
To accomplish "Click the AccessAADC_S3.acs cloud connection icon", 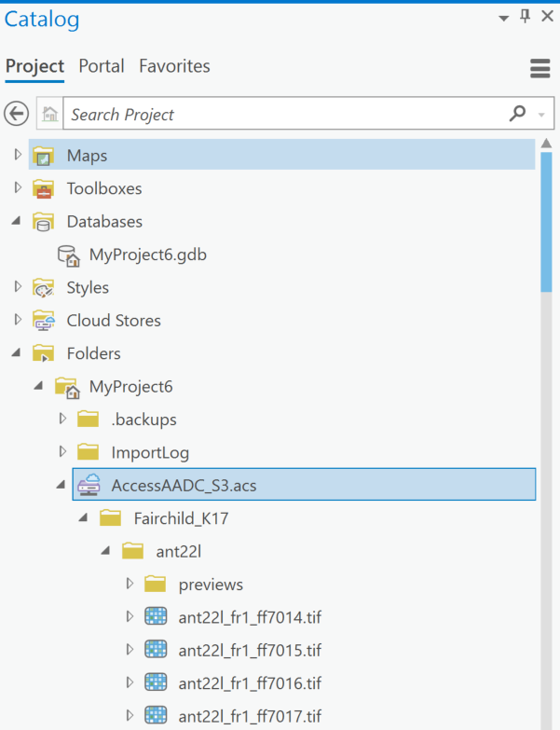I will 89,485.
